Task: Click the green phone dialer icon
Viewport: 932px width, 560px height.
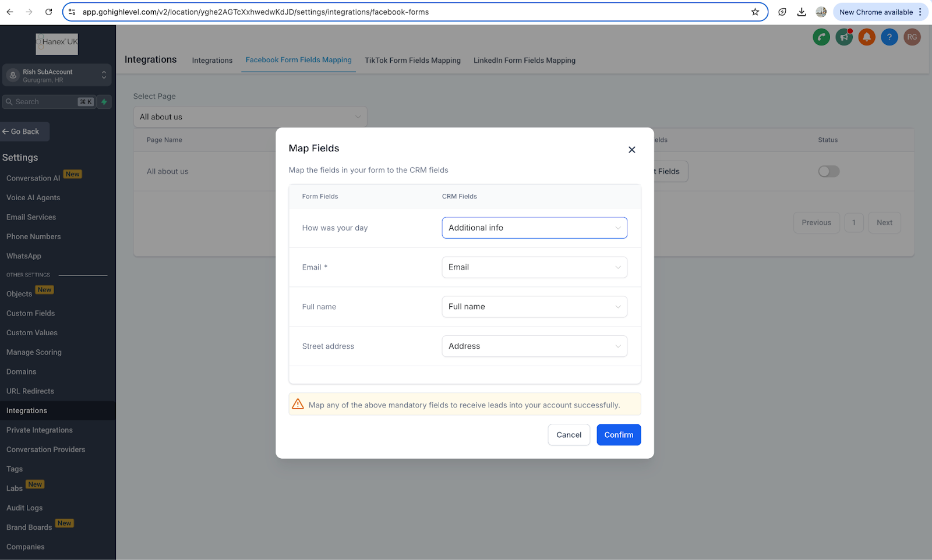Action: [821, 37]
